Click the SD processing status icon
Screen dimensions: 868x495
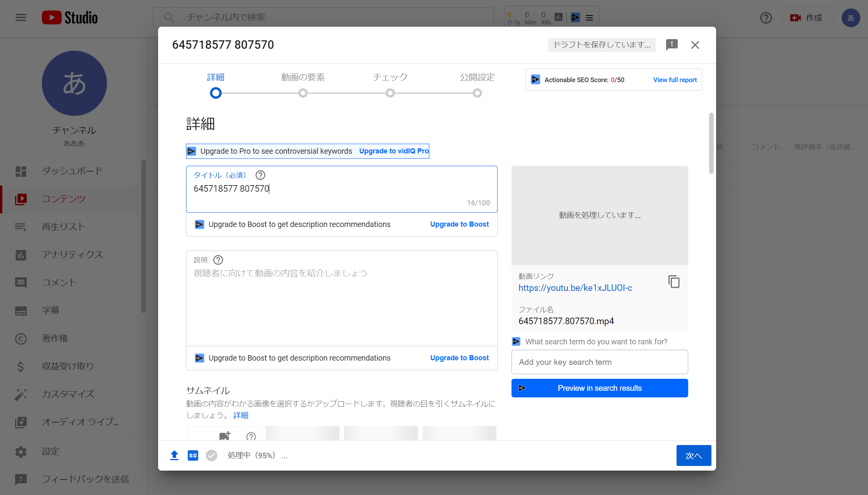click(x=193, y=455)
